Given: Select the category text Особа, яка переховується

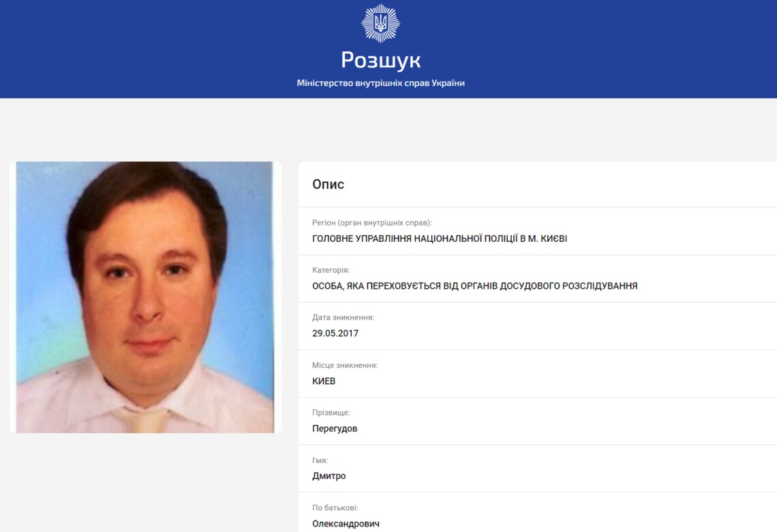Looking at the screenshot, I should pos(475,286).
